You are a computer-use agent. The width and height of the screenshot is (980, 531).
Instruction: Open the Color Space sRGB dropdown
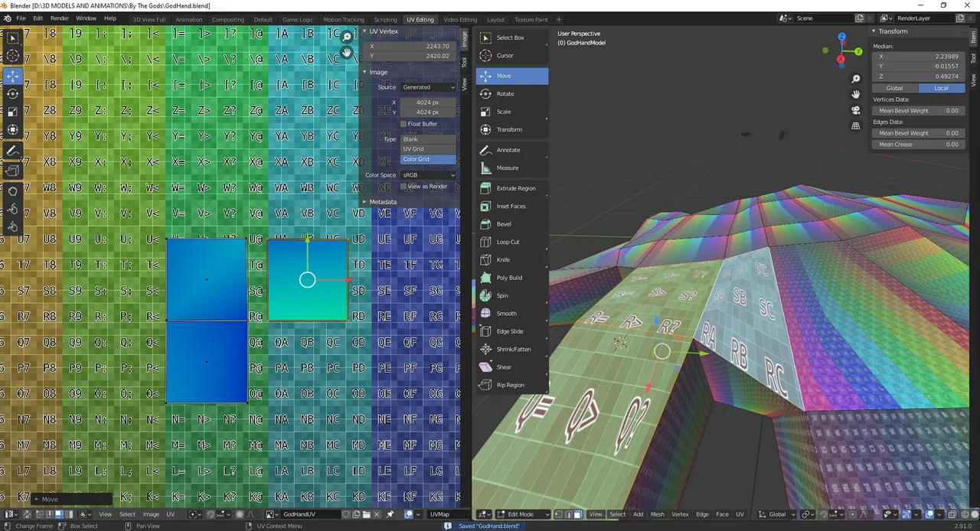click(428, 175)
